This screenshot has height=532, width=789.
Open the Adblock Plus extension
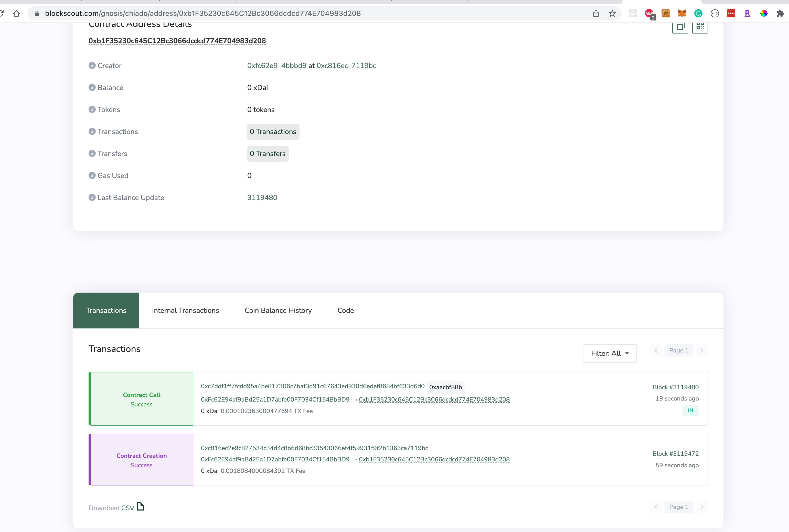tap(649, 14)
